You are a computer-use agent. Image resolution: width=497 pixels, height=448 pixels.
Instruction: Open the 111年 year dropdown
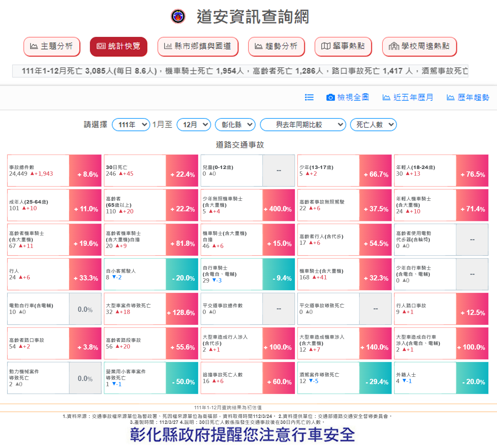pyautogui.click(x=131, y=125)
